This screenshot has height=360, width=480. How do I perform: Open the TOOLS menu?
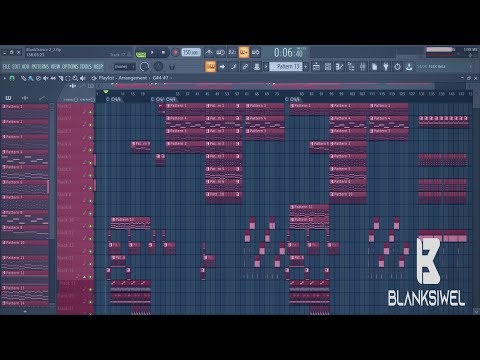pos(86,66)
